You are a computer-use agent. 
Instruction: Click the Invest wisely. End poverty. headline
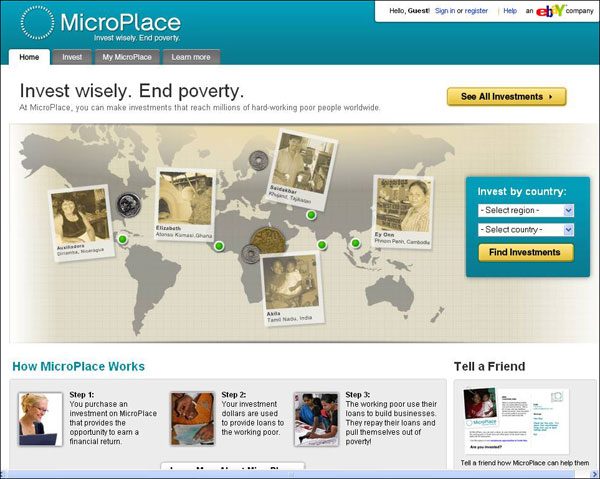click(x=132, y=91)
